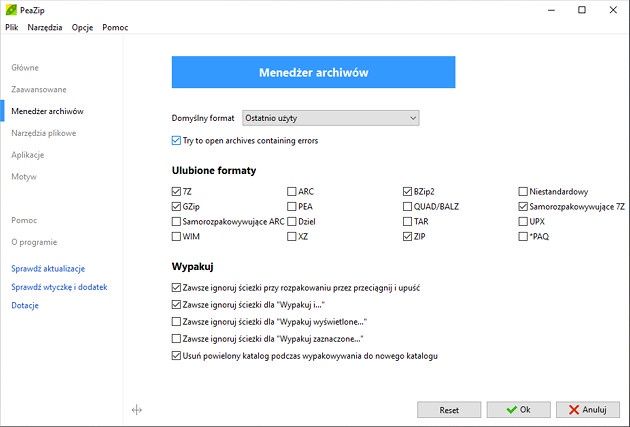Open the Domyślny format dropdown
Screen dimensions: 630x427
click(x=331, y=118)
